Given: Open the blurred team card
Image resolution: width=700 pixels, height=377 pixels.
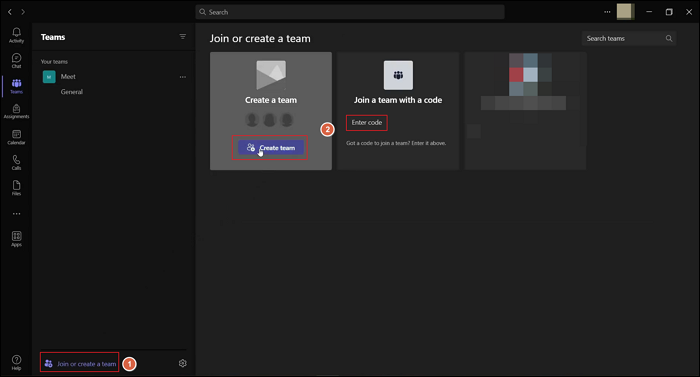Looking at the screenshot, I should pyautogui.click(x=525, y=111).
